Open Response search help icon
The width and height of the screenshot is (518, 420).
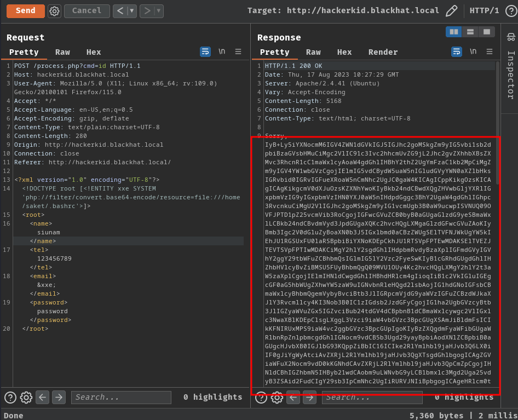(x=261, y=398)
